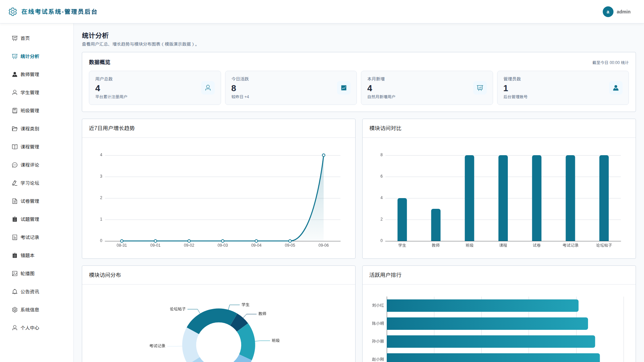Click the 班级 bar in 模块访问对比
644x362 pixels.
[x=470, y=198]
